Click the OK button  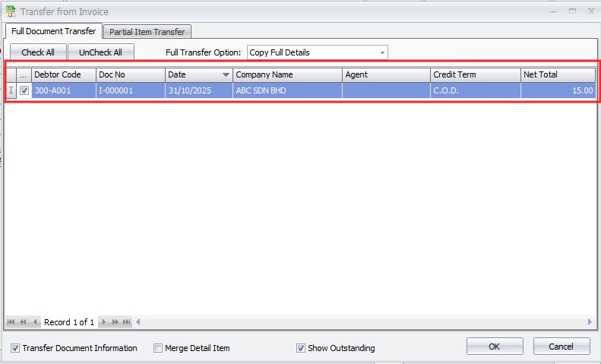(494, 347)
